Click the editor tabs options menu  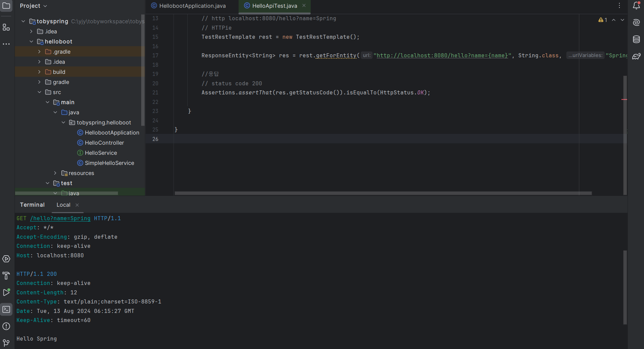(619, 6)
